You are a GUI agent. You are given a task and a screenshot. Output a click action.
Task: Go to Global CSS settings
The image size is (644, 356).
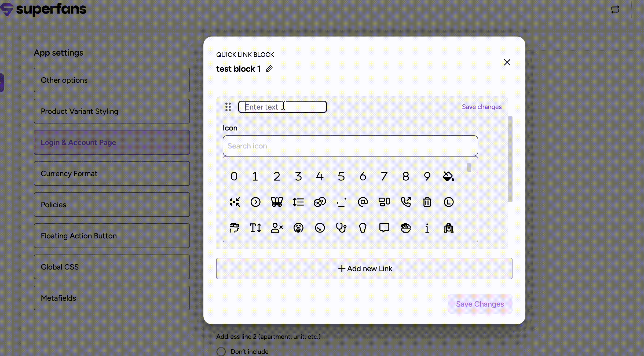(112, 267)
